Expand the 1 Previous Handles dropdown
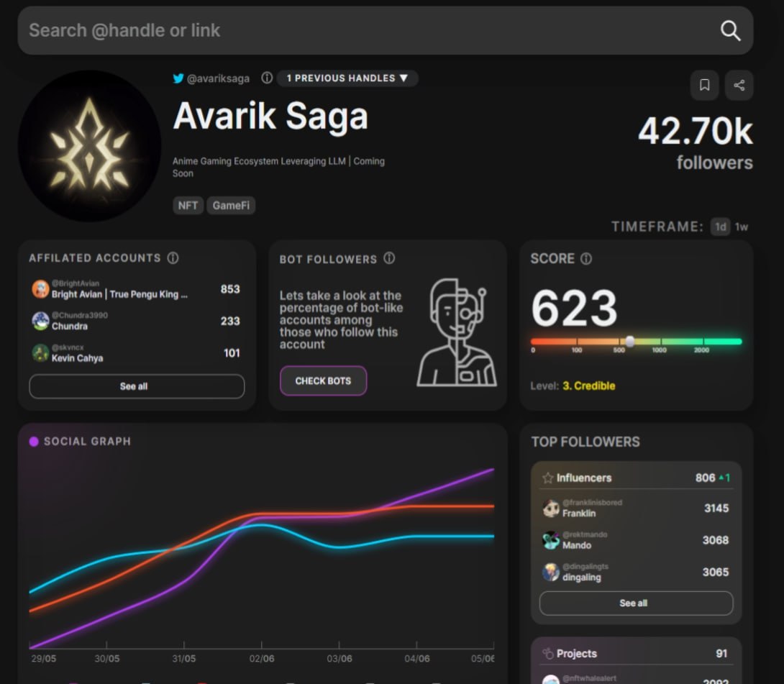 click(347, 78)
